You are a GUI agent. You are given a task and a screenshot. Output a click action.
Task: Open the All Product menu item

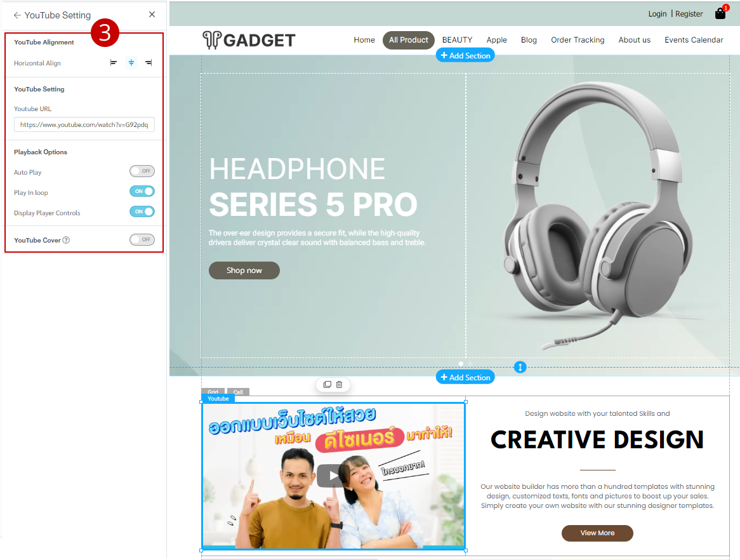click(408, 40)
